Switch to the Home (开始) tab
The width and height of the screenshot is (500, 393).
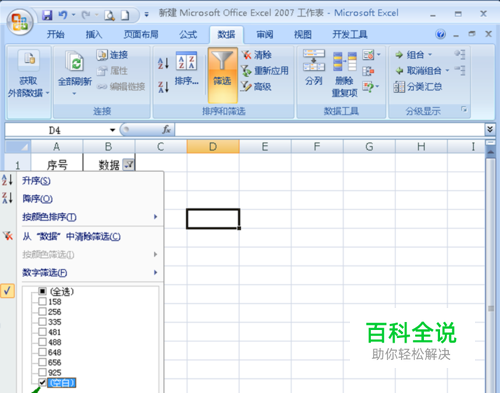click(55, 34)
